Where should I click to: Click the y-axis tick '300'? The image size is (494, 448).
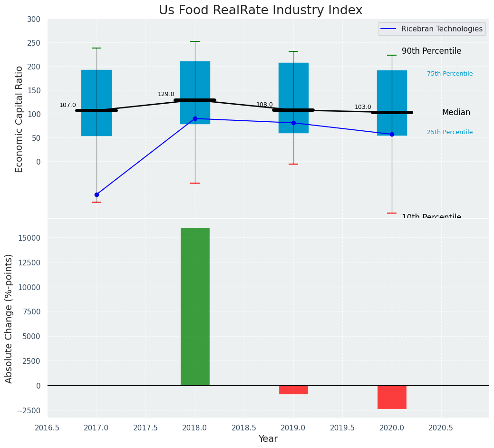34,19
